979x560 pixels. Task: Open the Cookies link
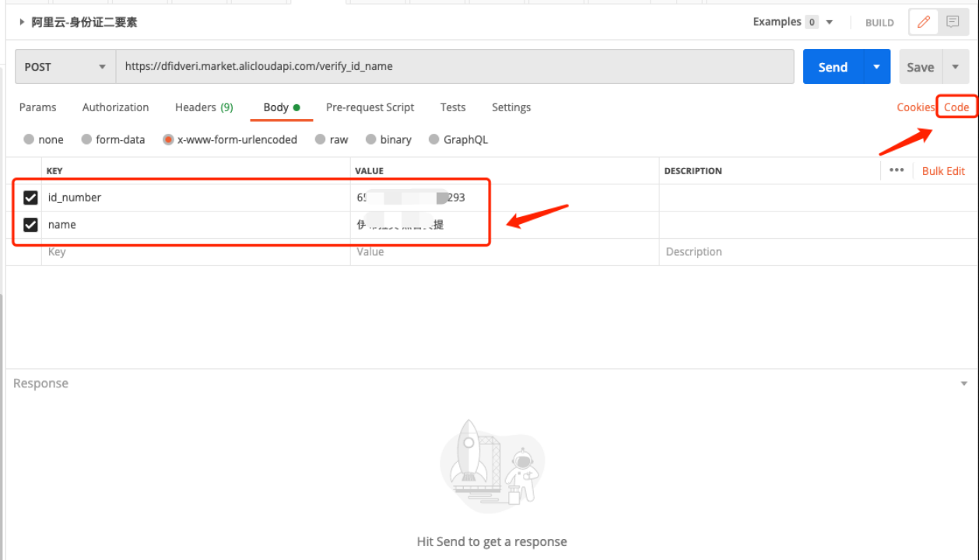(915, 107)
